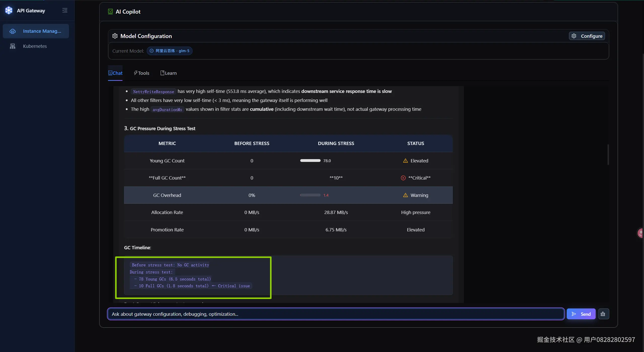Click the GC Timeline label
644x352 pixels.
pyautogui.click(x=137, y=248)
